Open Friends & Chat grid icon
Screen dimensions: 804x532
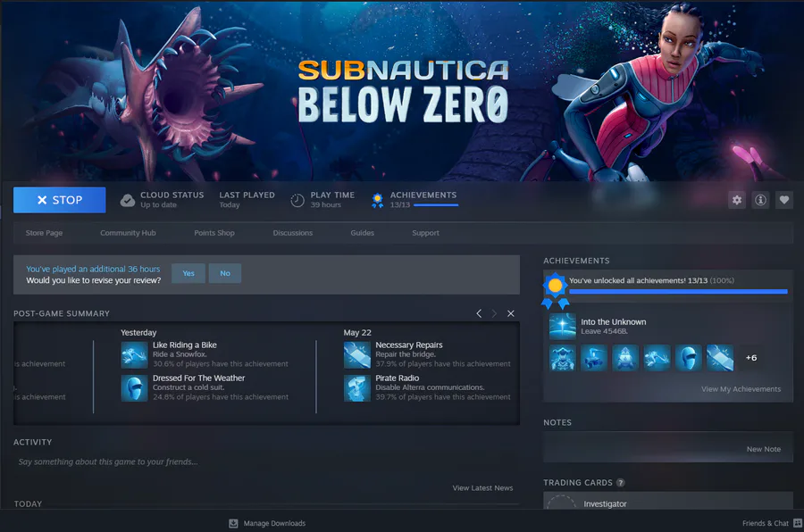798,523
